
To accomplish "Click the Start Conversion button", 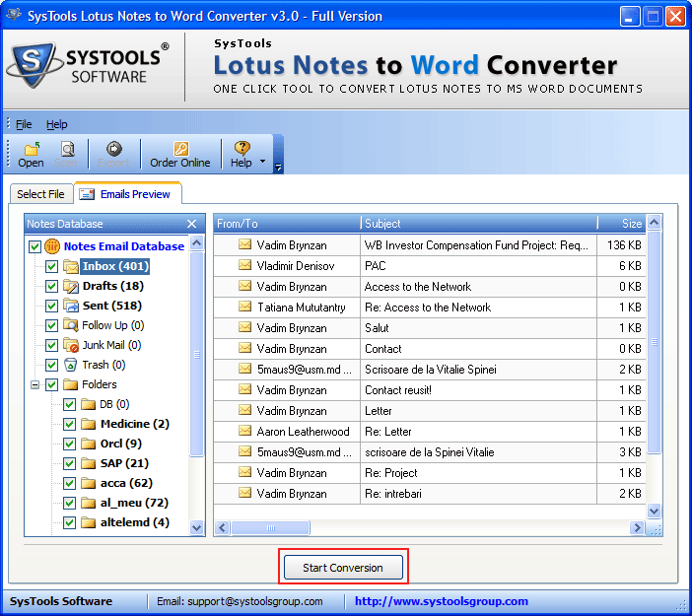I will point(343,568).
